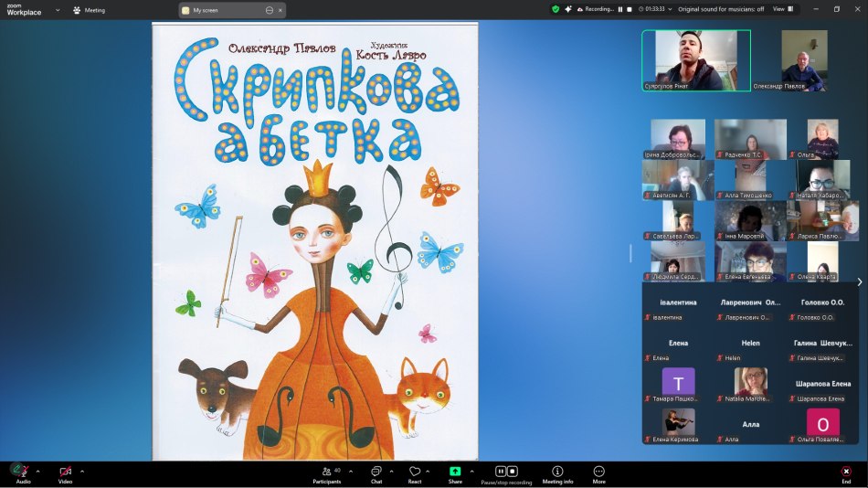Click the View layout button
Viewport: 868px width, 488px height.
pos(782,9)
